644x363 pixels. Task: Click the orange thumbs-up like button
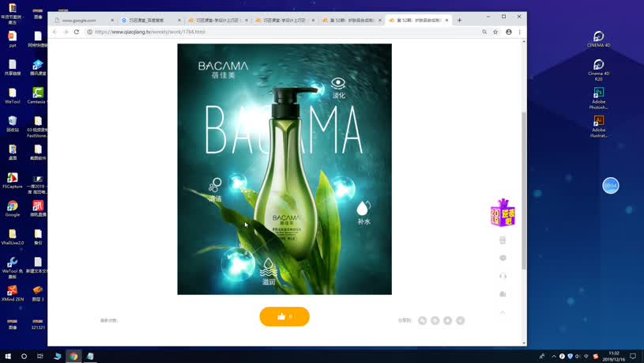click(284, 316)
